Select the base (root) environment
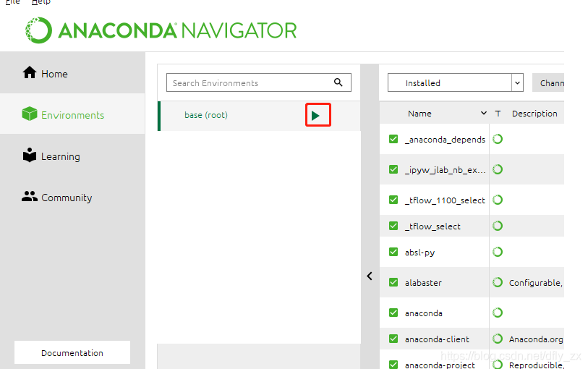The image size is (588, 369). [259, 116]
